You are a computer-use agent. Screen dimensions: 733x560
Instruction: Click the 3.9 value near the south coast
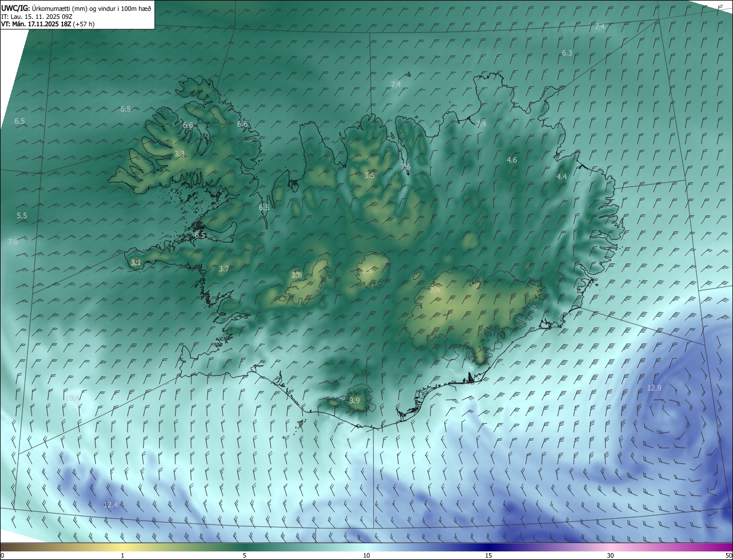point(354,401)
